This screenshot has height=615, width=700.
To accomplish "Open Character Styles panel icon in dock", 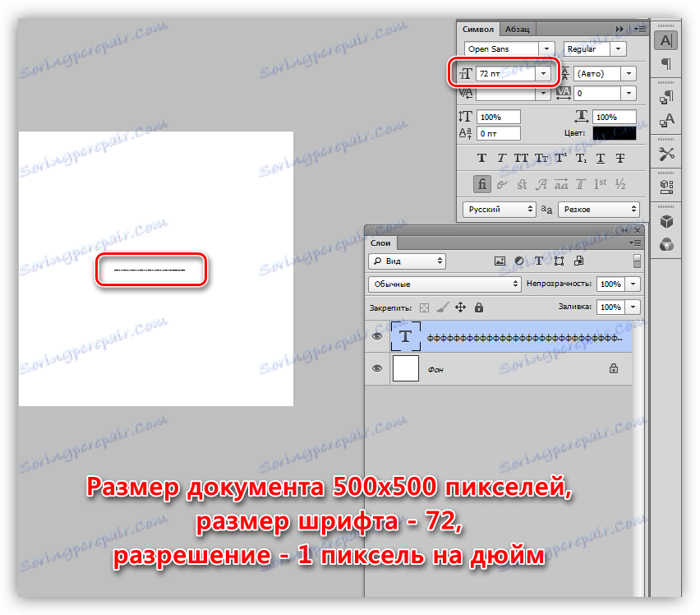I will pyautogui.click(x=666, y=120).
